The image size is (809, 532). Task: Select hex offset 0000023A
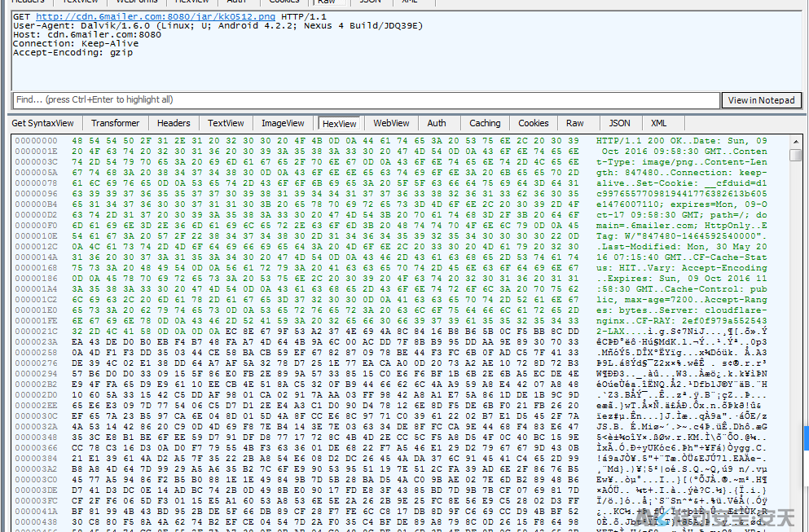pos(36,341)
